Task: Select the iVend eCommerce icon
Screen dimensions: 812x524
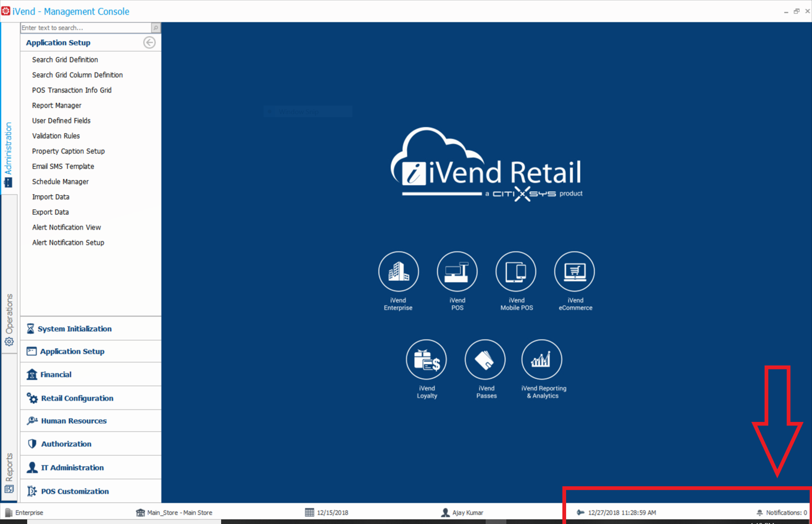Action: tap(574, 271)
